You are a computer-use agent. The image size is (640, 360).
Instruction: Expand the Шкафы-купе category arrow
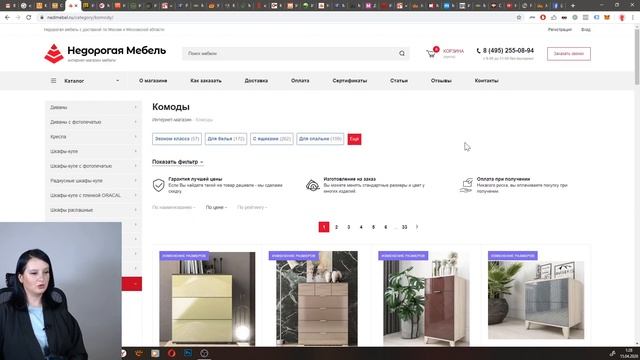[136, 151]
